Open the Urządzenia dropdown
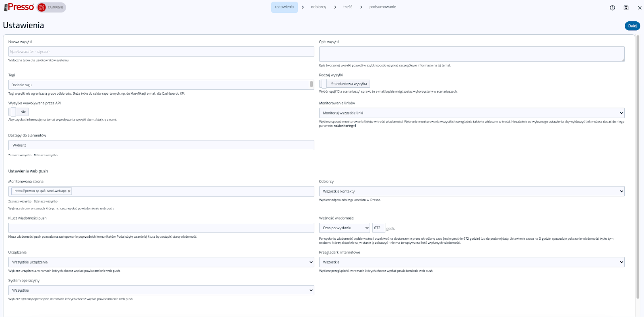This screenshot has height=317, width=644. (161, 262)
